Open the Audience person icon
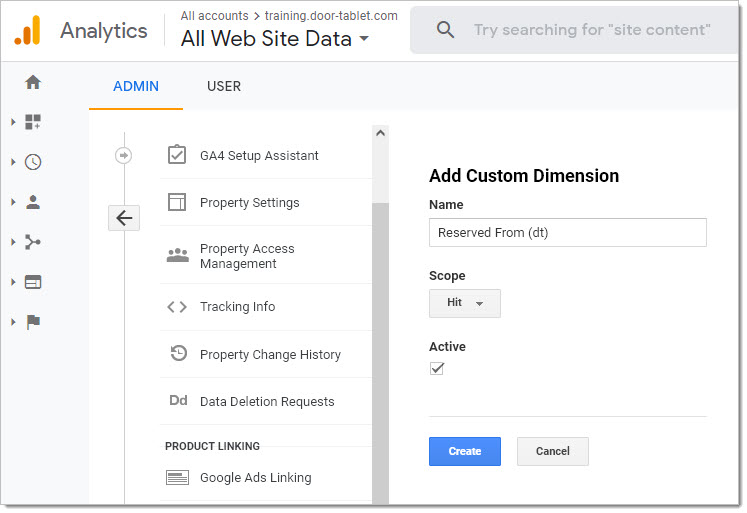This screenshot has width=747, height=513. point(33,202)
